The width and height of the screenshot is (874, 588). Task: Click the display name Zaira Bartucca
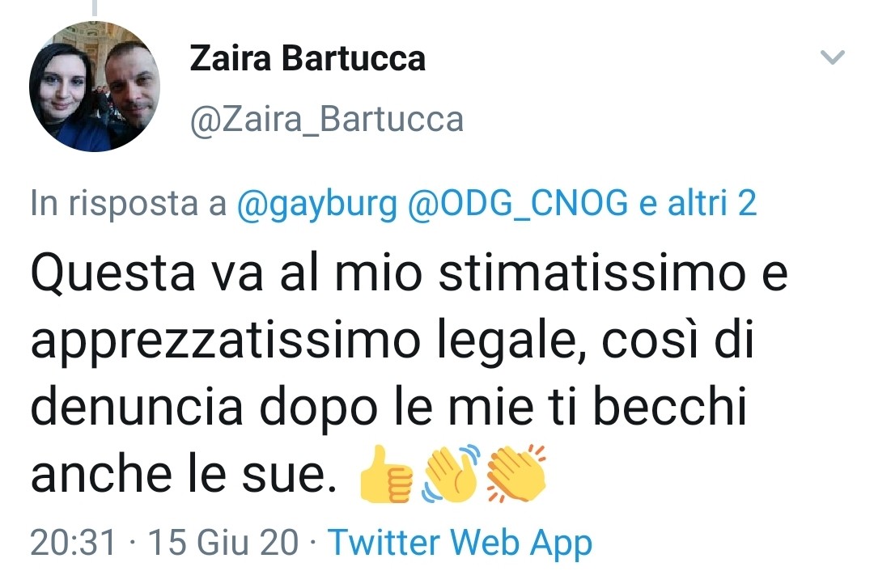308,58
